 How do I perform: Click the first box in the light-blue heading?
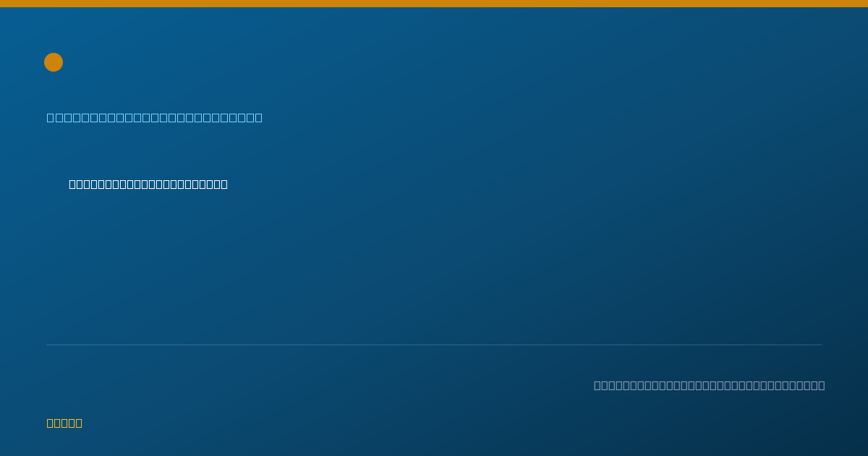click(51, 117)
